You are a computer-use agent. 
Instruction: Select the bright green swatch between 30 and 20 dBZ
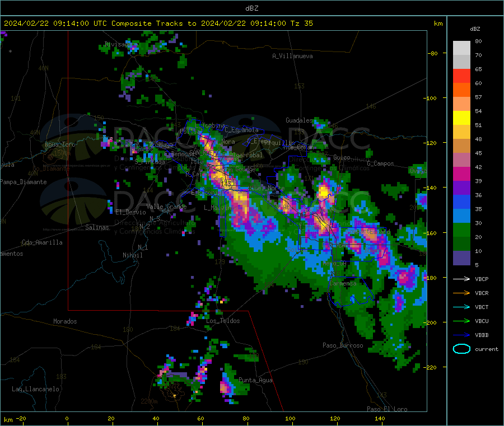click(x=461, y=230)
